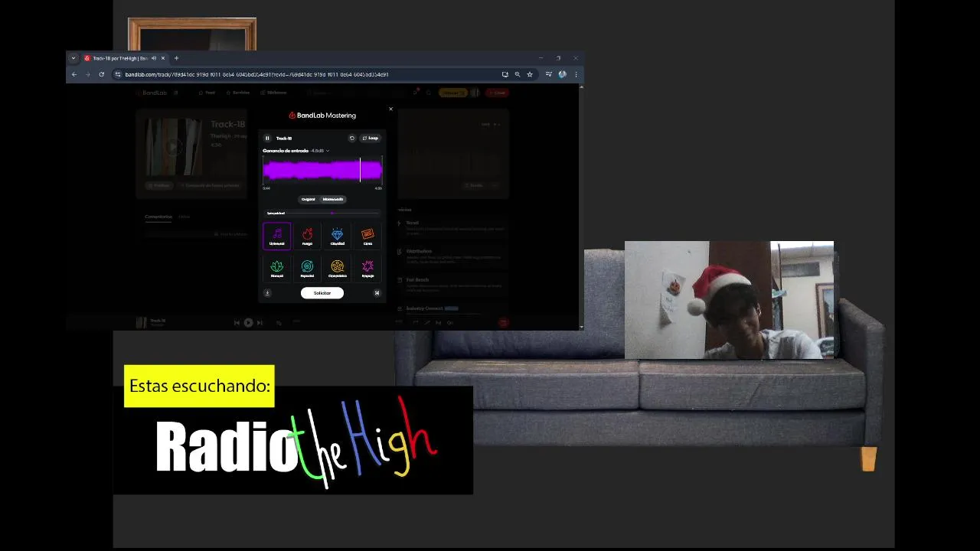Switch to the Comentarios tab
This screenshot has height=551, width=980.
(x=158, y=217)
